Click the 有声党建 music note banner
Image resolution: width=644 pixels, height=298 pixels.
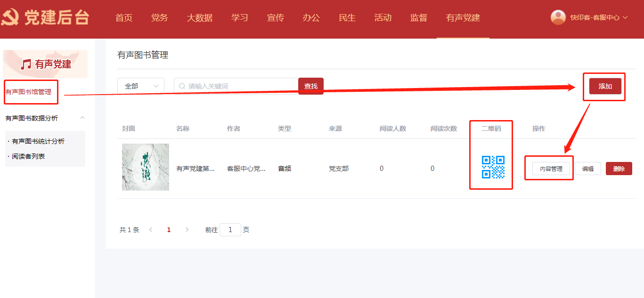coord(45,64)
